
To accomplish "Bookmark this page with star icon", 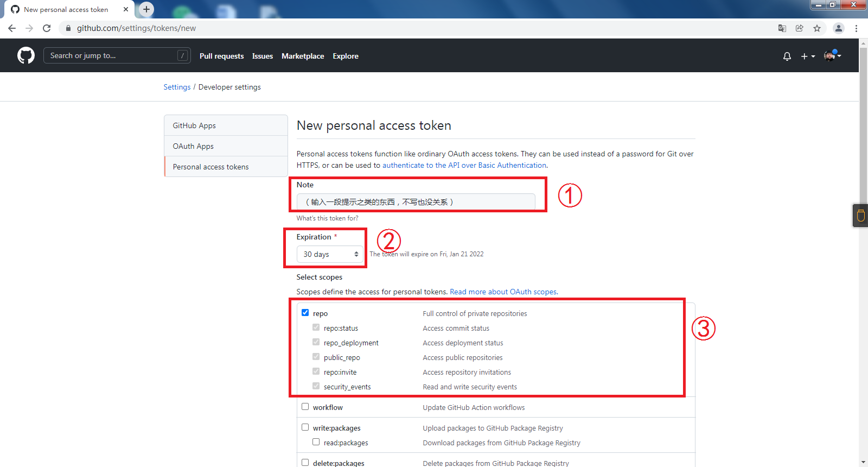I will (817, 28).
